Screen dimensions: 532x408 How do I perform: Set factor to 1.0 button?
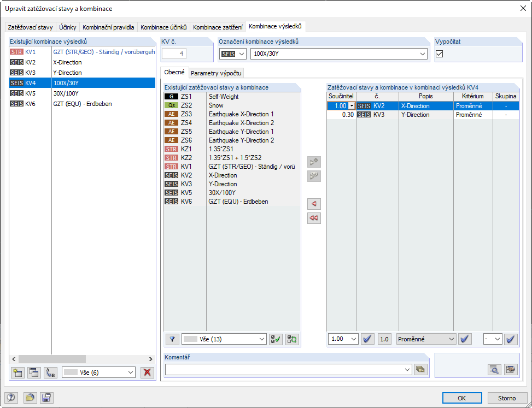coord(384,339)
